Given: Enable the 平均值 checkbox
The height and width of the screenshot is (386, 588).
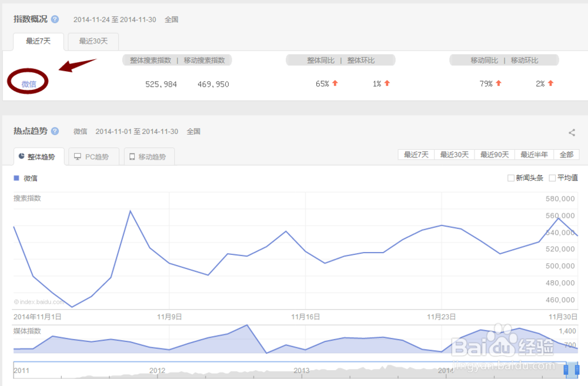Looking at the screenshot, I should click(x=552, y=178).
